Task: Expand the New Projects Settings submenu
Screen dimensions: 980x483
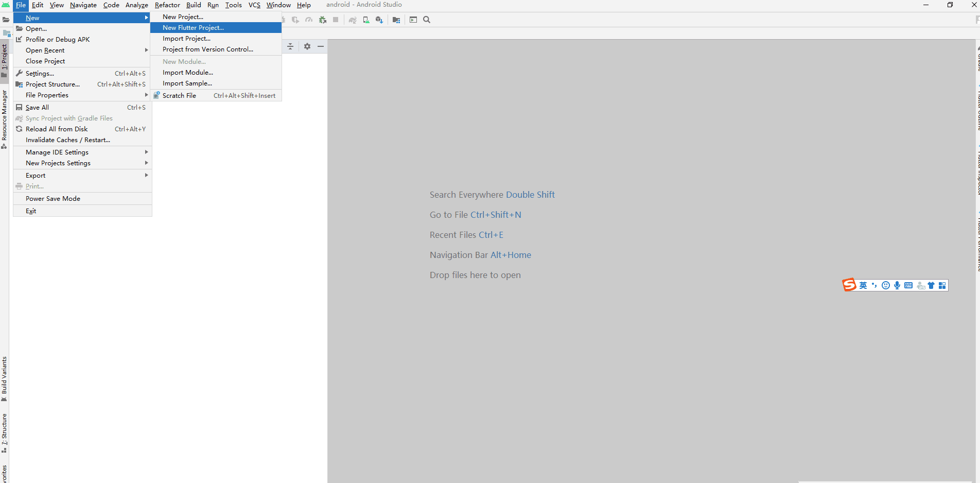Action: [x=82, y=163]
